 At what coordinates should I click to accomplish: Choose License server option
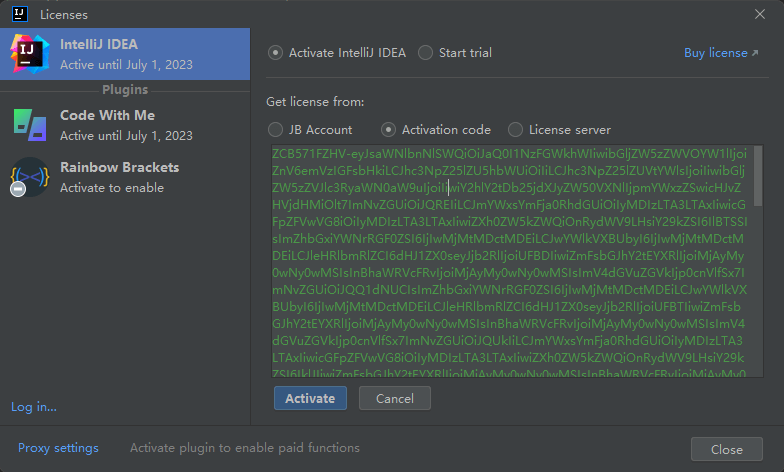pyautogui.click(x=516, y=129)
